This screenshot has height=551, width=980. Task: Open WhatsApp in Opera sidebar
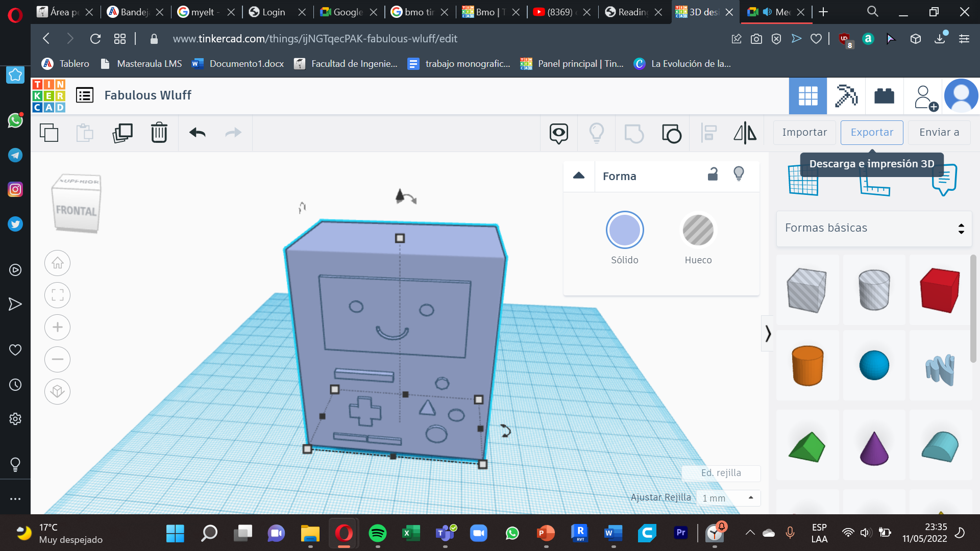[15, 120]
